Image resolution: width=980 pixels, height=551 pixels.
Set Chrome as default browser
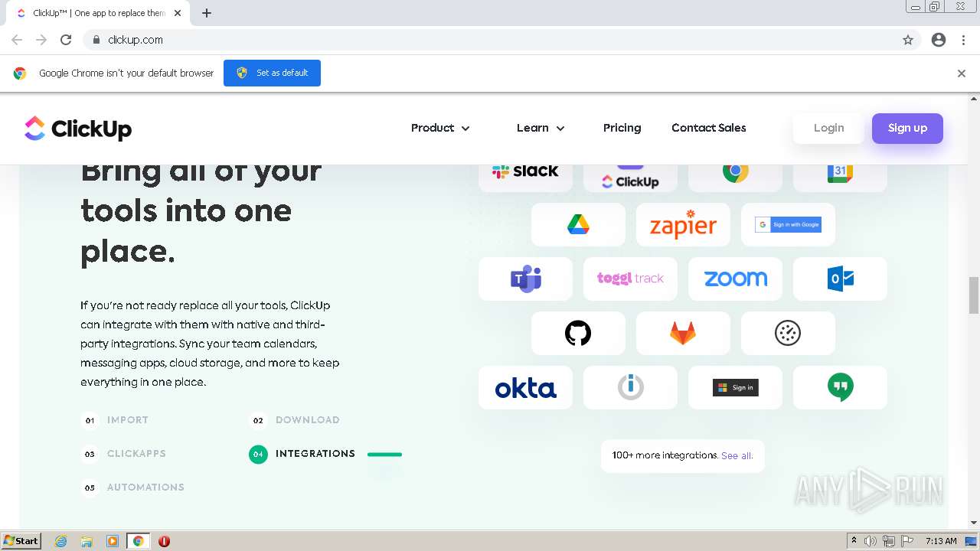272,73
